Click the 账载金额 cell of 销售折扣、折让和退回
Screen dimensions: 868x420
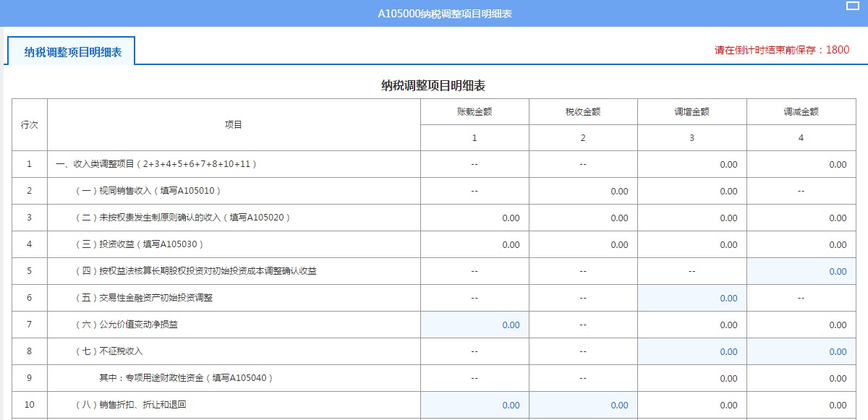pyautogui.click(x=475, y=405)
